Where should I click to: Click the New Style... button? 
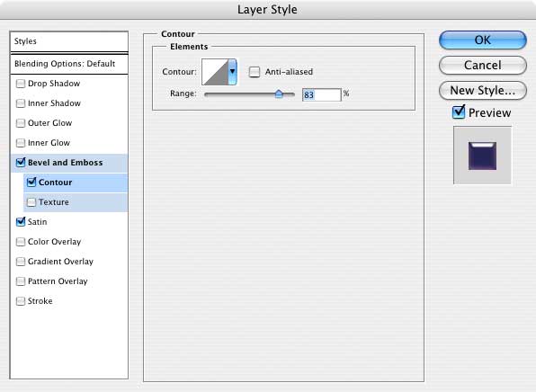(483, 91)
